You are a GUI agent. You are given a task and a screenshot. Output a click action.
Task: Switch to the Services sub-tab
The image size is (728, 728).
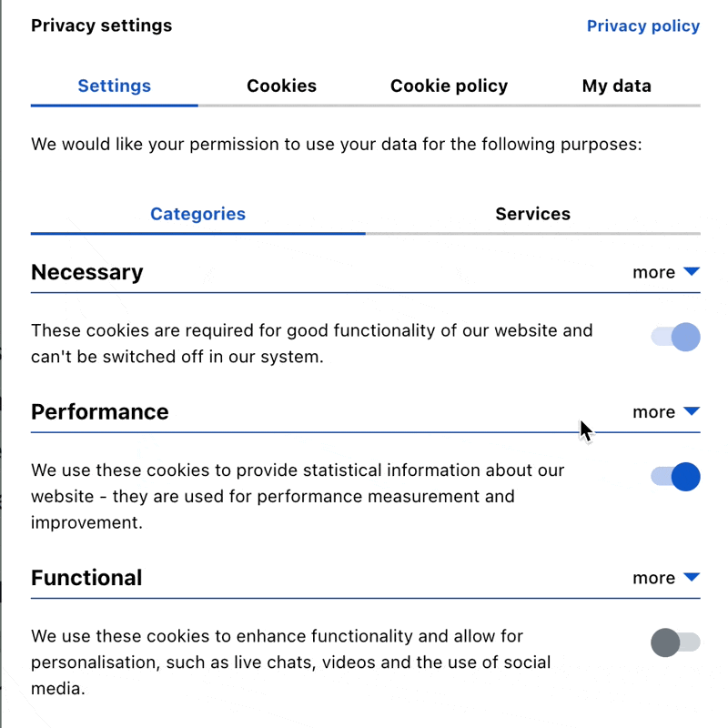[x=533, y=214]
